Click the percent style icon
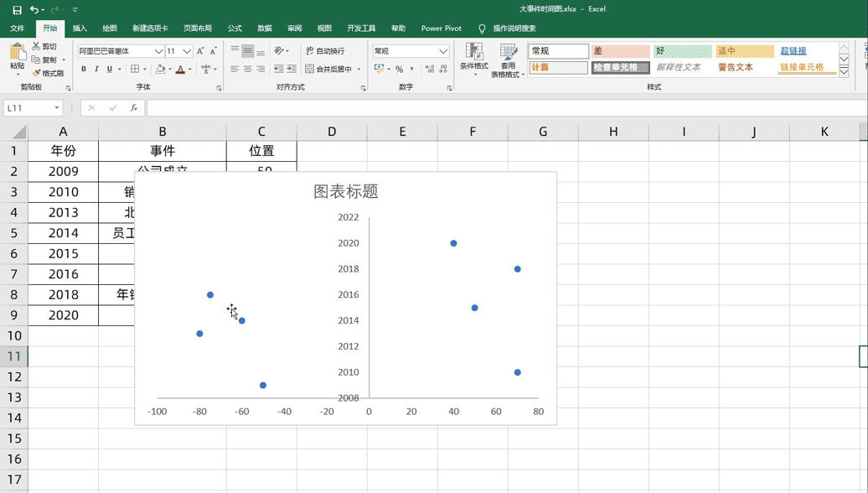 coord(399,69)
